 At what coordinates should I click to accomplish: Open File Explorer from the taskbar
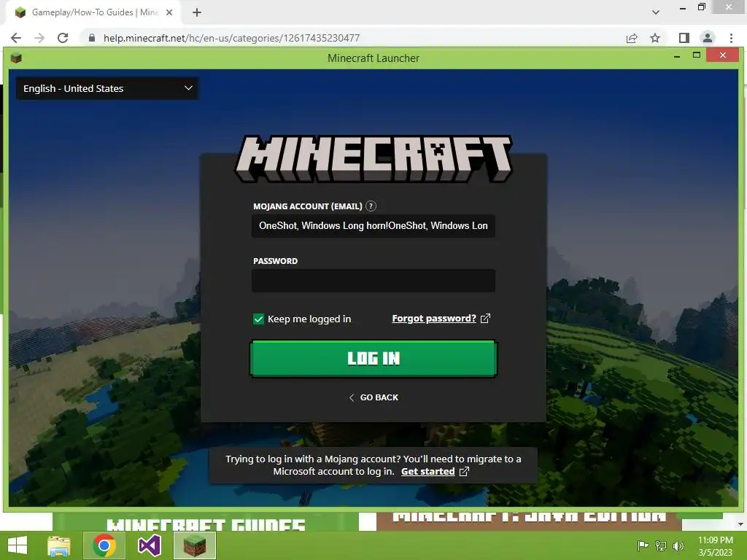pos(59,545)
